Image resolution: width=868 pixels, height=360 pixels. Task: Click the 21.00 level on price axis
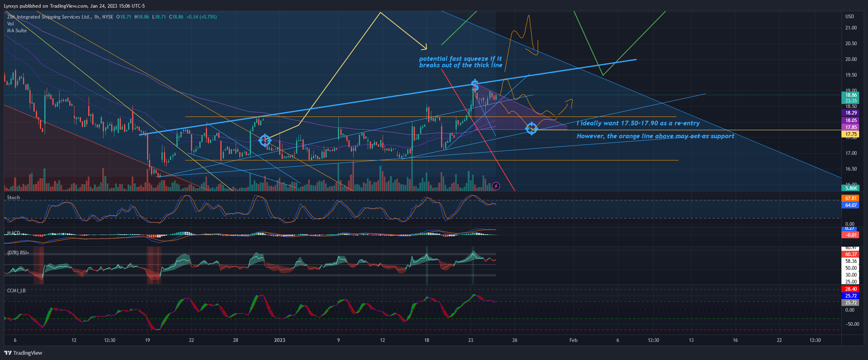coord(851,28)
